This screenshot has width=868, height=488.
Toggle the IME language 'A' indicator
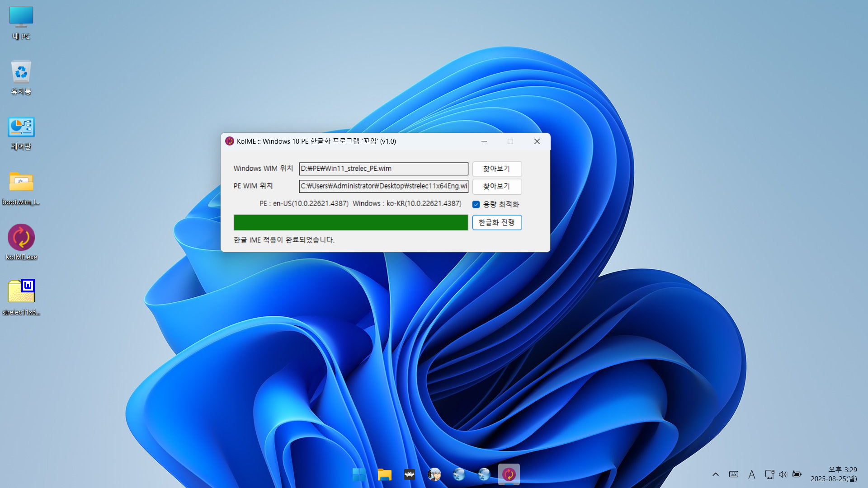(x=751, y=474)
